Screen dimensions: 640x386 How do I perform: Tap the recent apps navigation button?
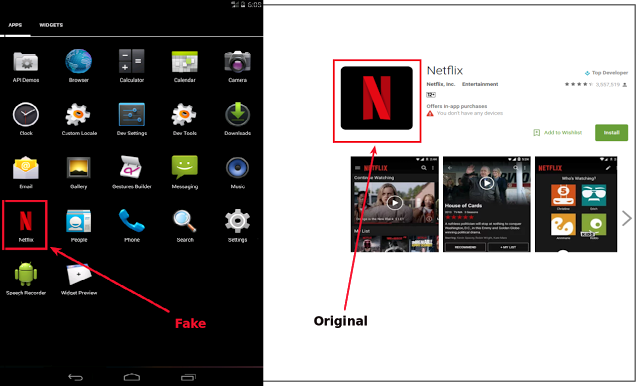tap(188, 377)
